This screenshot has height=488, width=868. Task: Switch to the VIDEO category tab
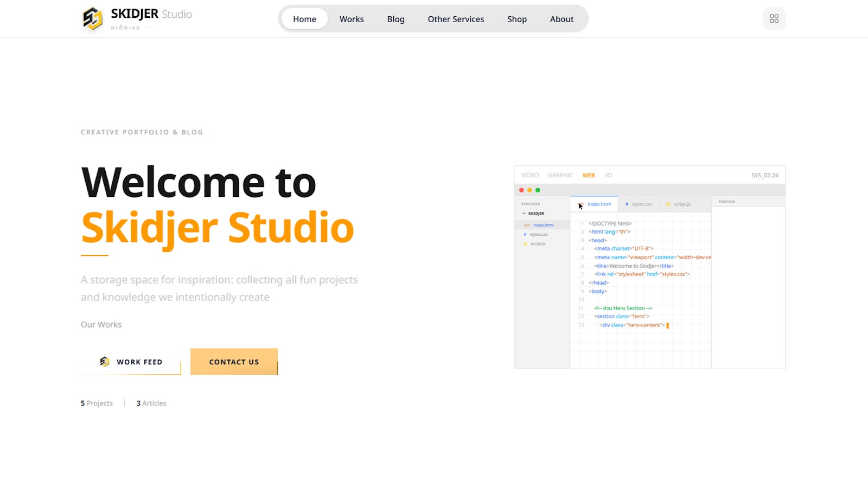(x=530, y=175)
